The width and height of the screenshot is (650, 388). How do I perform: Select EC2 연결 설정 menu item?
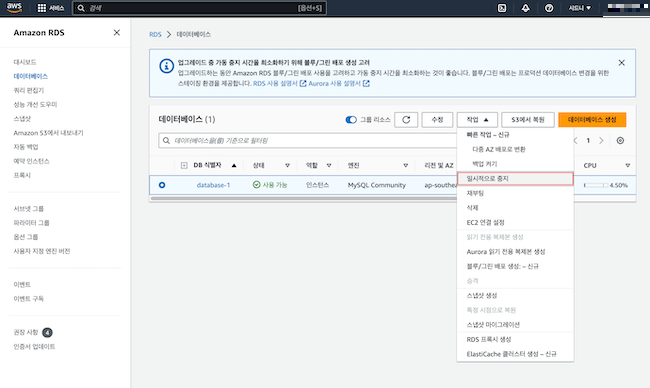click(515, 223)
